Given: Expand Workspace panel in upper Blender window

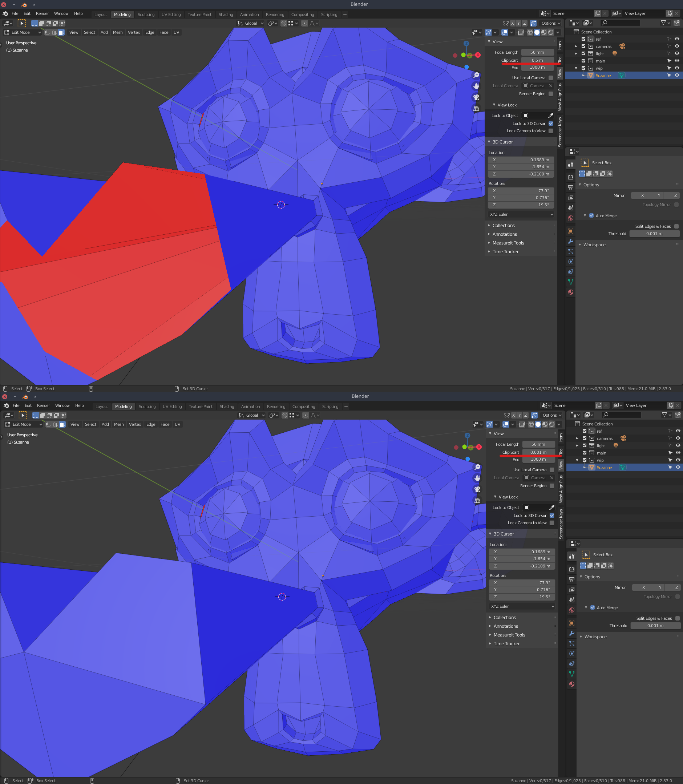Looking at the screenshot, I should click(594, 245).
